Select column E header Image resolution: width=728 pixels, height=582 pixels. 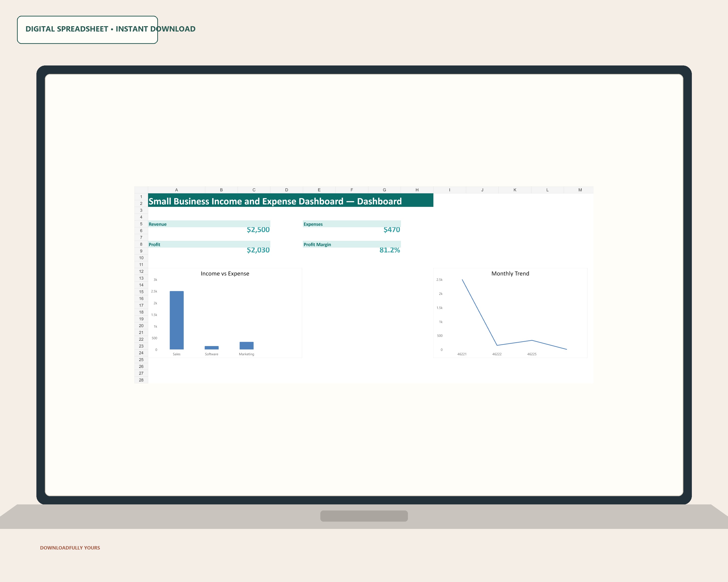[319, 190]
